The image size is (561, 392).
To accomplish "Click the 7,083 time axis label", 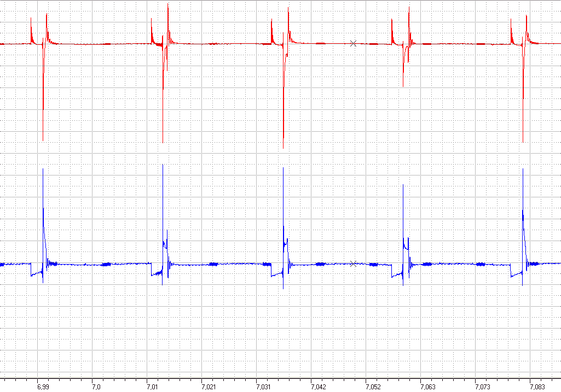I will click(x=537, y=387).
